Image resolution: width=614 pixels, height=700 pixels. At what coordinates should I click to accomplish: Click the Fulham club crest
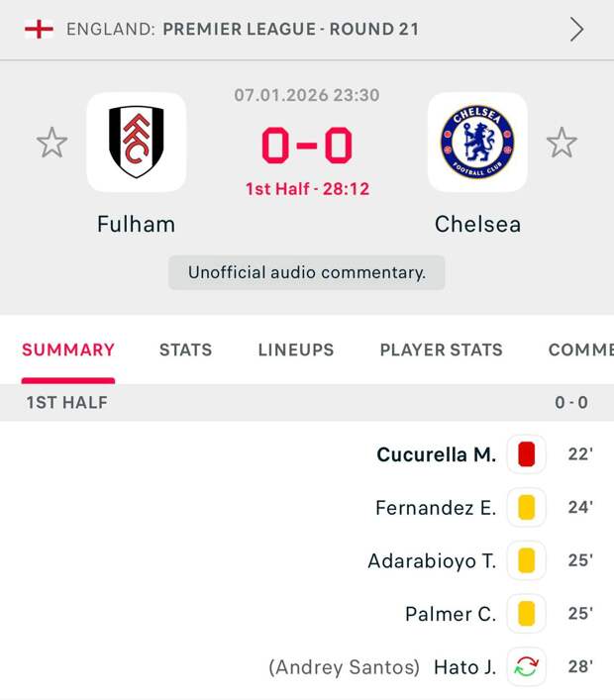(136, 143)
